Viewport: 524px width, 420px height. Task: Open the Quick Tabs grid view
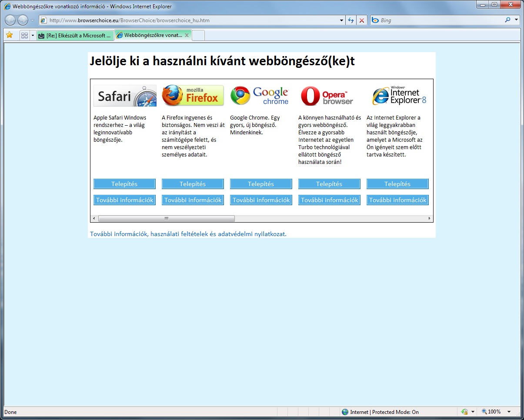[x=24, y=35]
